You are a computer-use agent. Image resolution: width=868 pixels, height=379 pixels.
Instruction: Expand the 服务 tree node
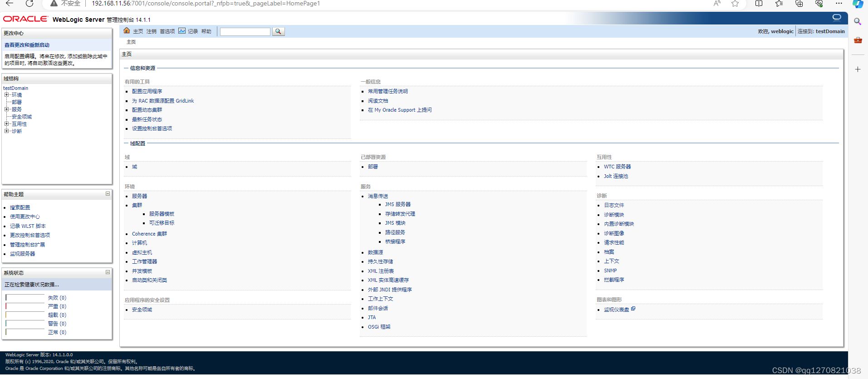point(7,109)
